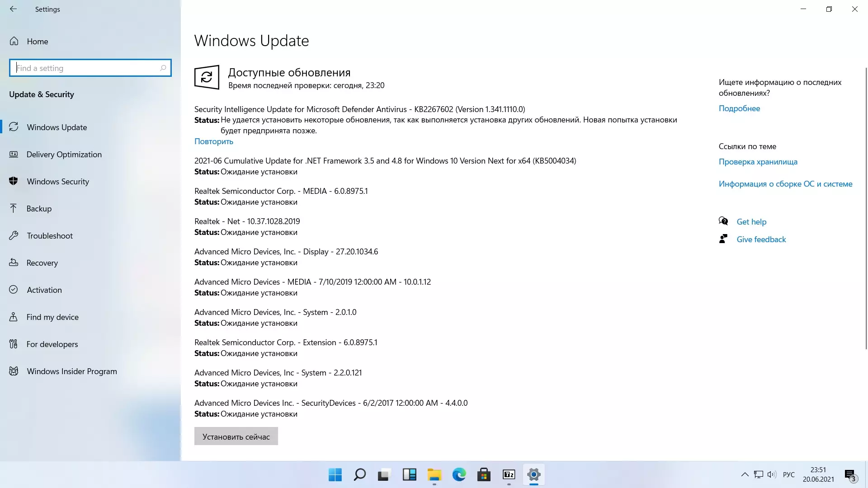Click the back arrow in Settings
Image resolution: width=868 pixels, height=488 pixels.
pos(13,9)
